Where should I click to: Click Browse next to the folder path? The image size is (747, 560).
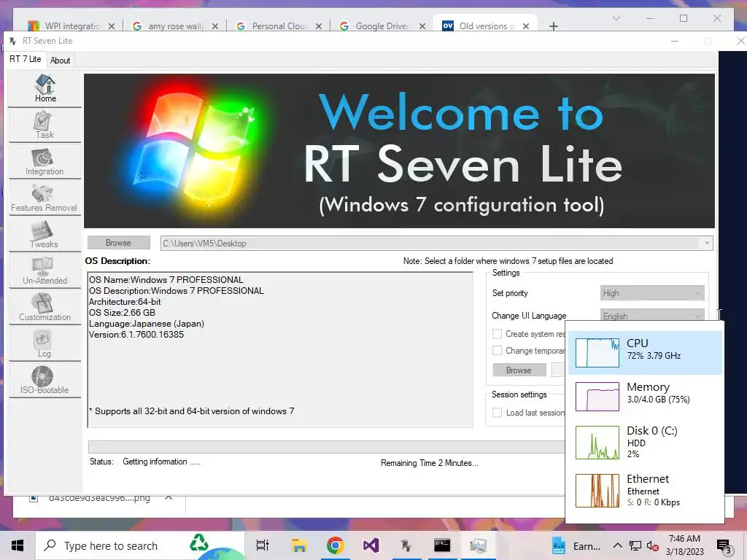tap(118, 243)
